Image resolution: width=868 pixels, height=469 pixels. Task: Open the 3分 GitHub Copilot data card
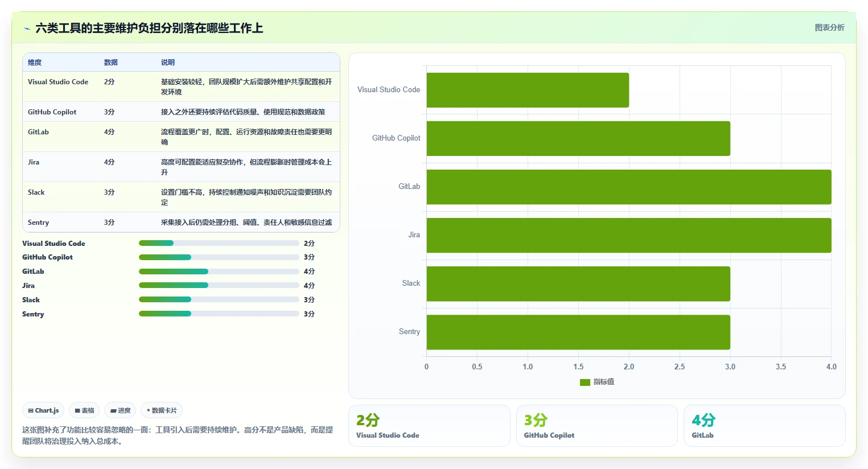tap(597, 426)
